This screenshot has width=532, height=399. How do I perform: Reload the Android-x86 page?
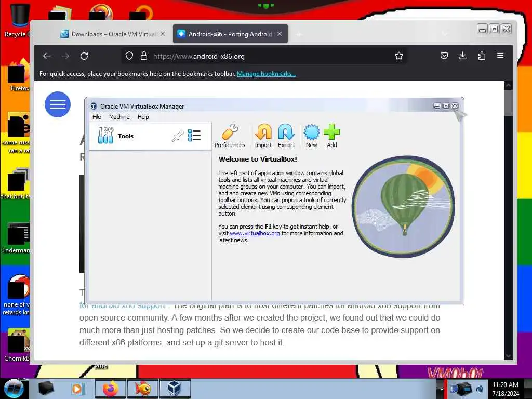click(x=85, y=56)
